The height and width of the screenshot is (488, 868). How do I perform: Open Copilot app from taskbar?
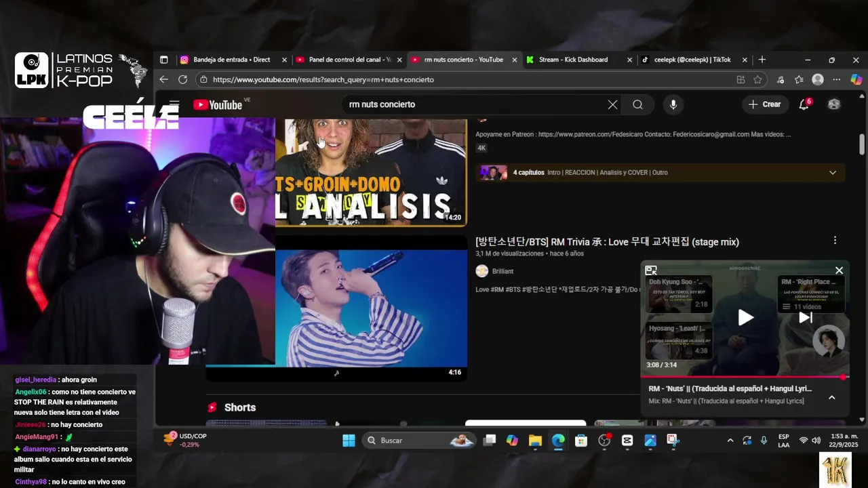pos(512,441)
